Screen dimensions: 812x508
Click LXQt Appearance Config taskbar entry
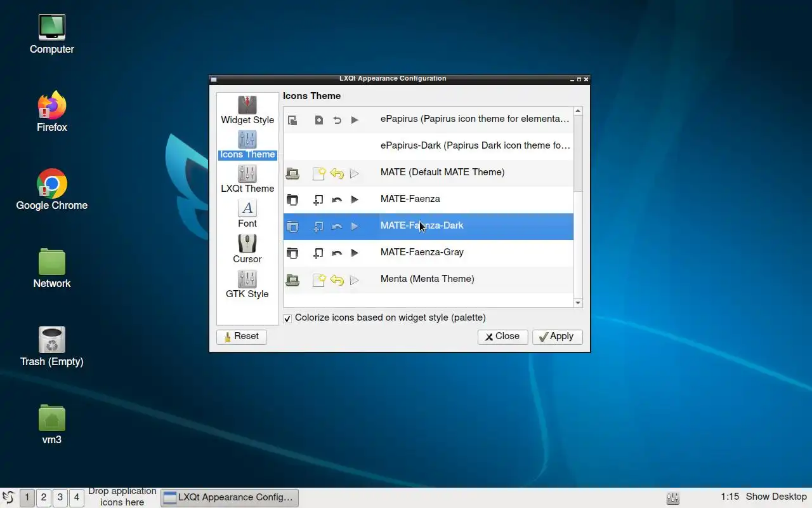(x=230, y=497)
